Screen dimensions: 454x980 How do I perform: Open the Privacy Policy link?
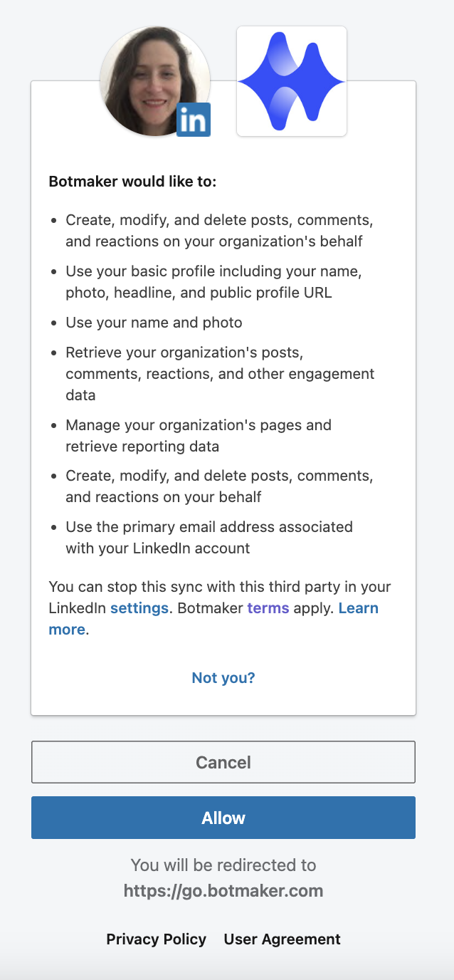[x=157, y=939]
